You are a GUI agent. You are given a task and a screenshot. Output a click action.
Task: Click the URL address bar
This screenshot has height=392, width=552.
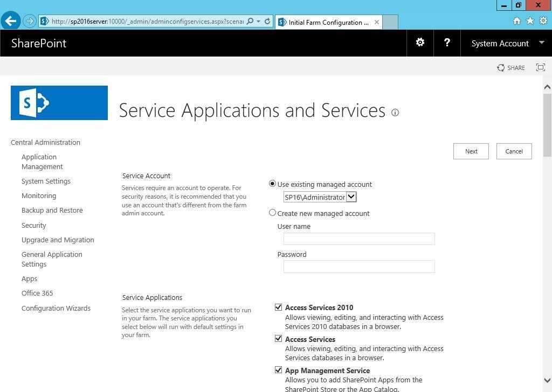point(147,22)
